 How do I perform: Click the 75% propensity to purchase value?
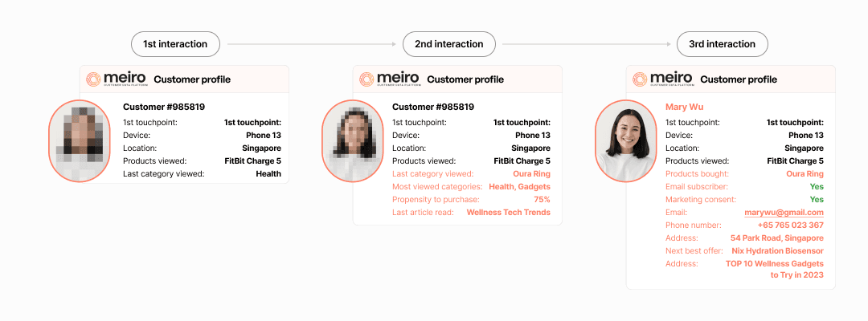542,200
